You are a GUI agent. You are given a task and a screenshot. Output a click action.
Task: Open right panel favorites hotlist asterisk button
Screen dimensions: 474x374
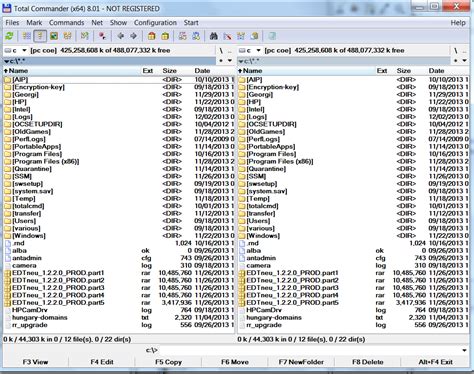(455, 61)
